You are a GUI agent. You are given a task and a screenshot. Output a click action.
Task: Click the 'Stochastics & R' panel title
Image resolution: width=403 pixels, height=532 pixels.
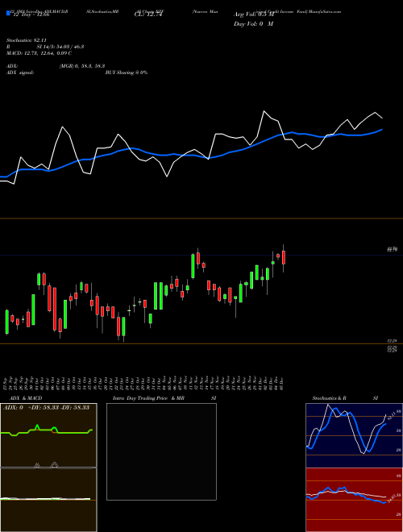tap(330, 398)
